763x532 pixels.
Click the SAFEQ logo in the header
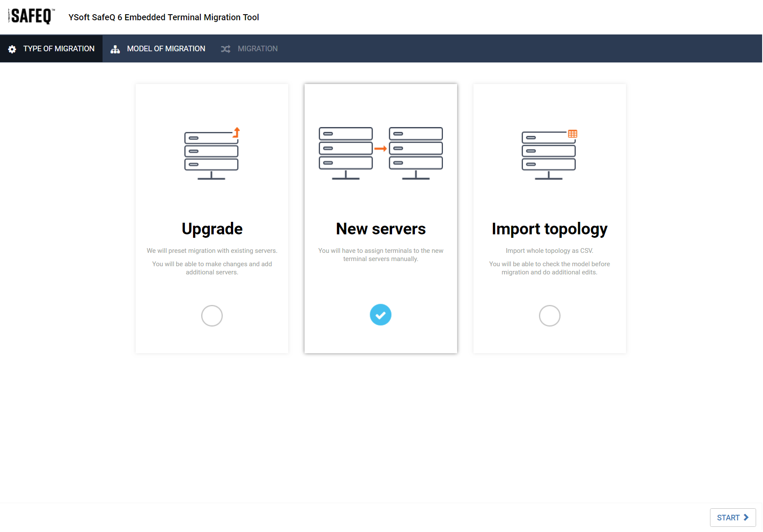pyautogui.click(x=31, y=16)
